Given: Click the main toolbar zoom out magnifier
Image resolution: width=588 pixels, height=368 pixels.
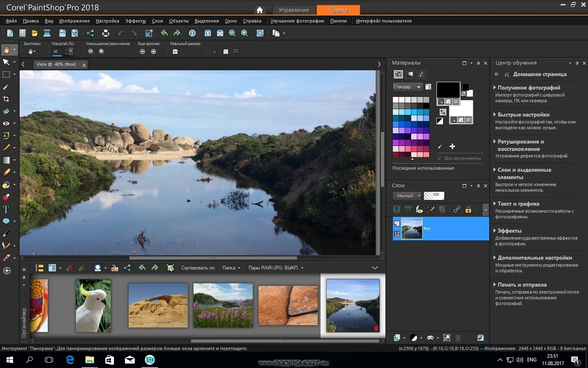Looking at the screenshot, I should click(x=232, y=33).
